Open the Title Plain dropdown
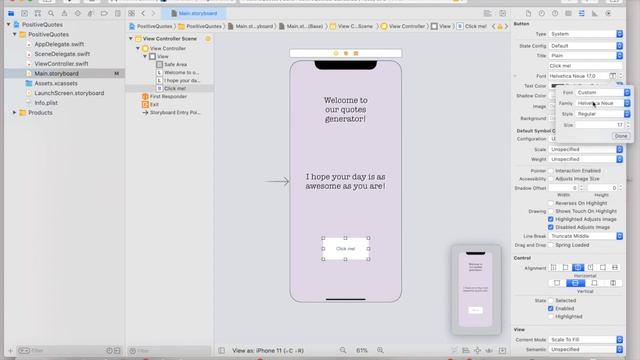This screenshot has height=360, width=640. [x=586, y=56]
